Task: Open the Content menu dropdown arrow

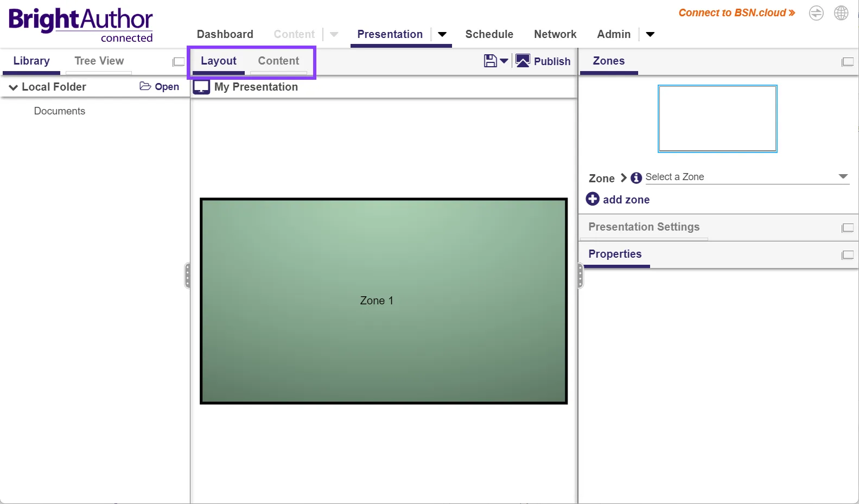Action: click(334, 34)
